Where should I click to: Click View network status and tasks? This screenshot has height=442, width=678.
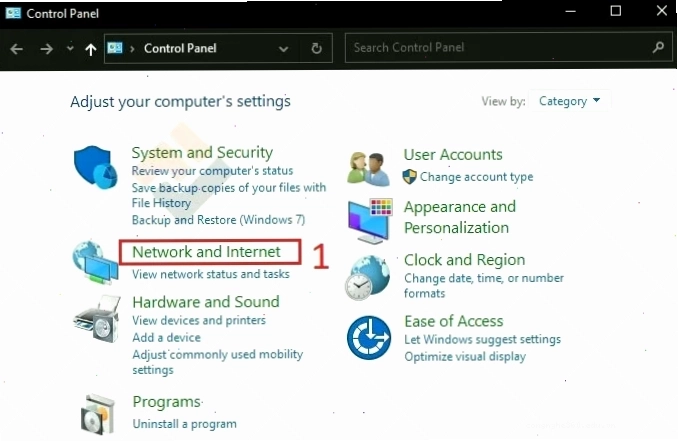pyautogui.click(x=211, y=274)
